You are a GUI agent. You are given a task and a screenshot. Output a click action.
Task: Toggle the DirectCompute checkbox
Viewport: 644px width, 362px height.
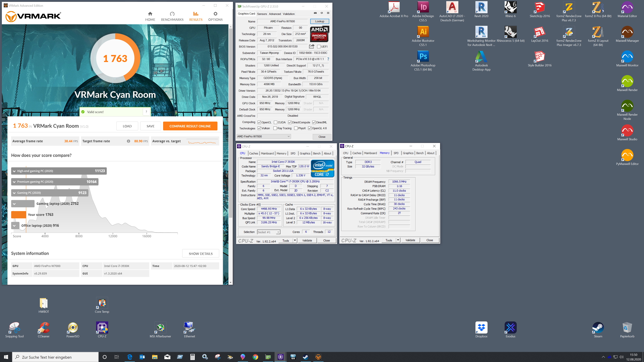[x=290, y=122]
